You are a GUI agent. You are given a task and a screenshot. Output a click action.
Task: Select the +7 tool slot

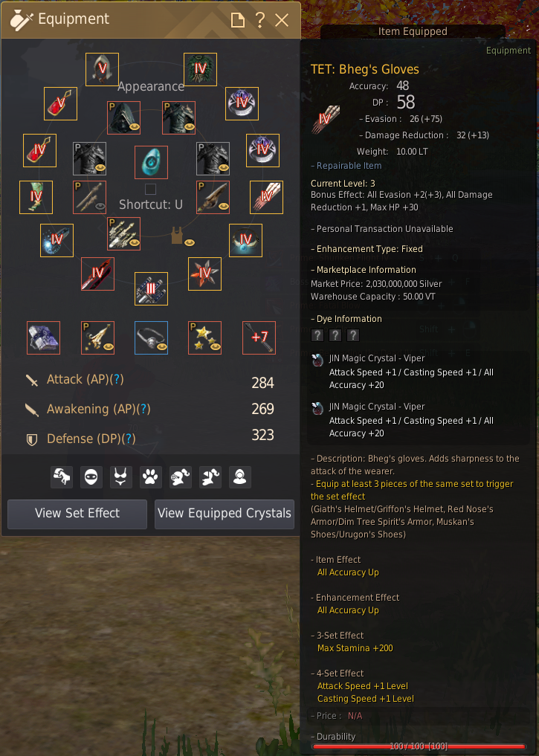259,337
